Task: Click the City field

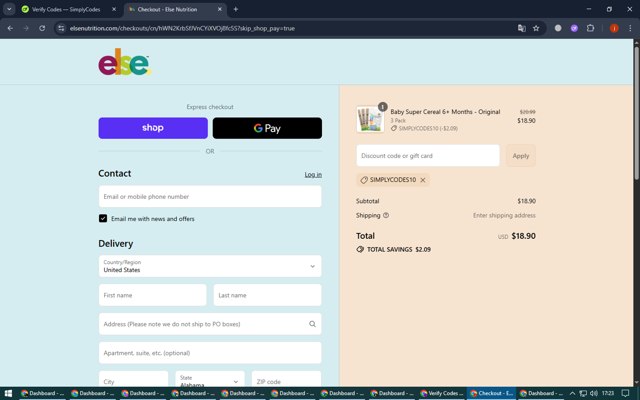Action: [x=133, y=379]
